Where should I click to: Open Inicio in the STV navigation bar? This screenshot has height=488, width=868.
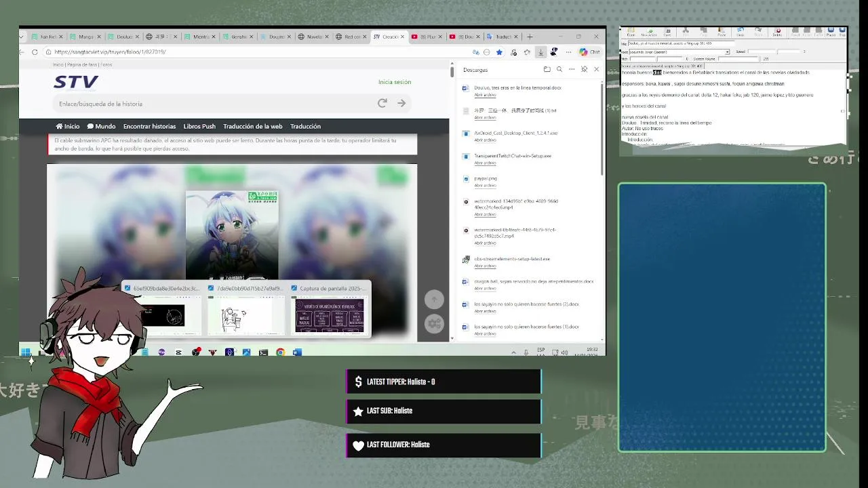point(68,126)
